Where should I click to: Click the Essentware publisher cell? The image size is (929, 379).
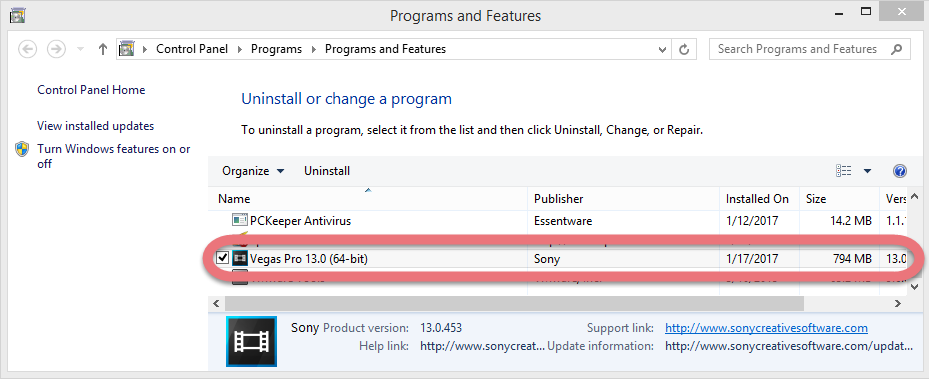point(563,221)
